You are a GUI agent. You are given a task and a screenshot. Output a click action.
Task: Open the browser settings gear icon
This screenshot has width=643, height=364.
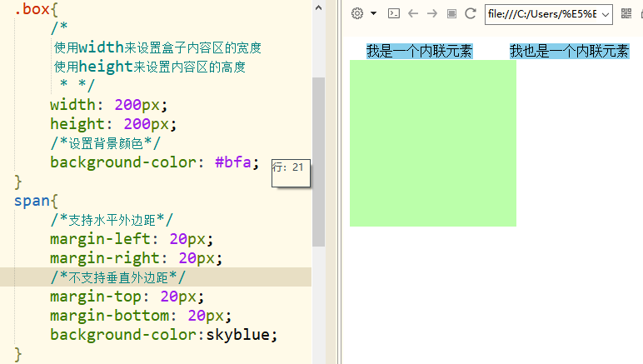(357, 13)
